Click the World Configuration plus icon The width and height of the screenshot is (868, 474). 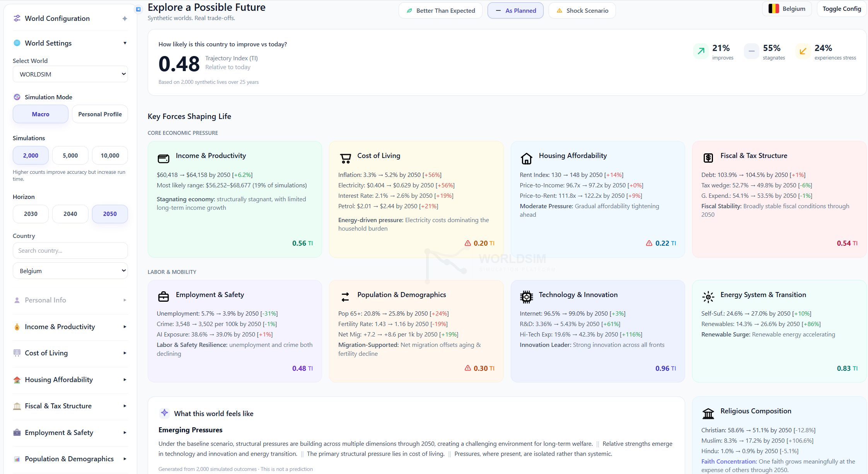point(124,18)
